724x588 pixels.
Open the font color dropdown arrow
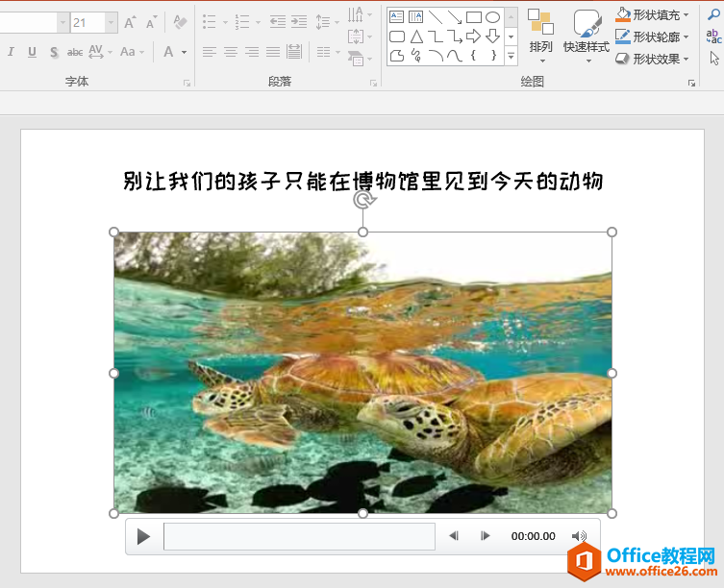[185, 52]
